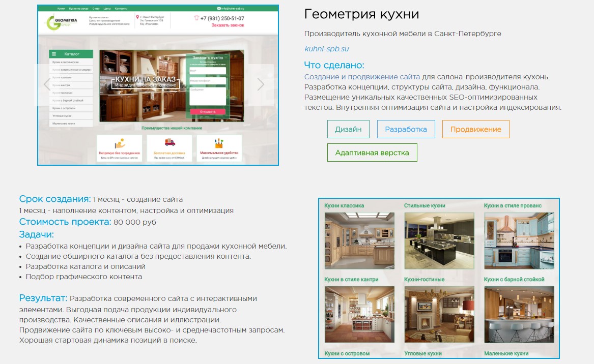This screenshot has height=364, width=594.
Task: Click the pink Заказать звонок link
Action: 228,25
